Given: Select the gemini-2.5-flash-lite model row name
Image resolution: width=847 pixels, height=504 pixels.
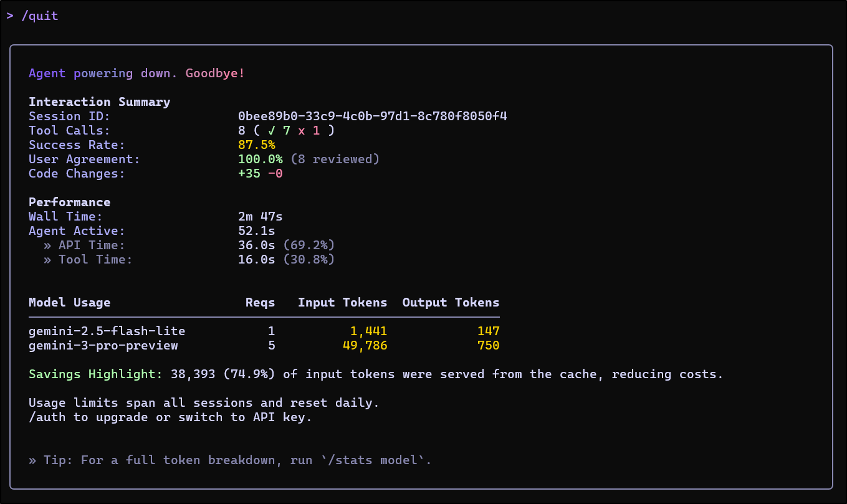Looking at the screenshot, I should (x=107, y=331).
